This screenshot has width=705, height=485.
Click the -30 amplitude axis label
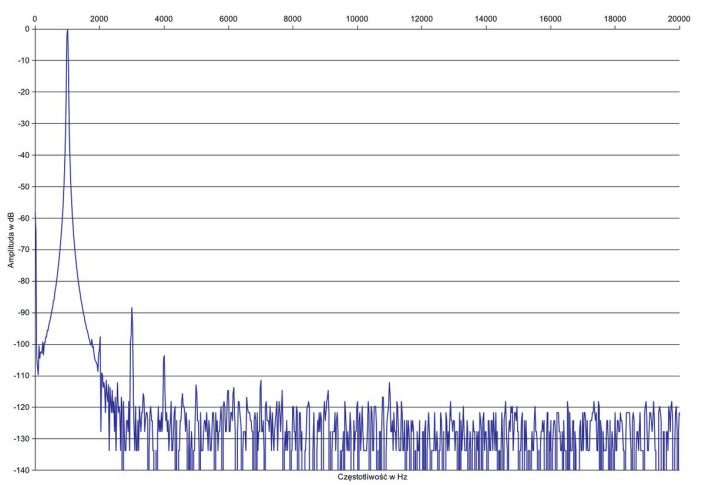tap(24, 123)
